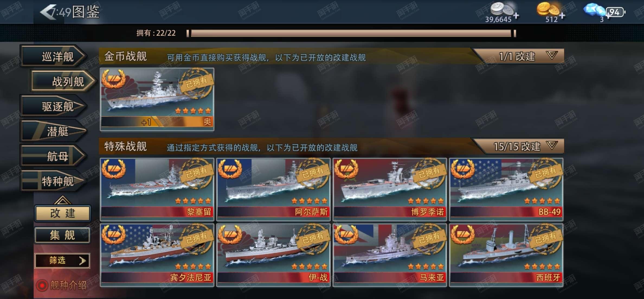The width and height of the screenshot is (644, 299).
Task: Open the 筛选 filter menu
Action: (x=62, y=261)
